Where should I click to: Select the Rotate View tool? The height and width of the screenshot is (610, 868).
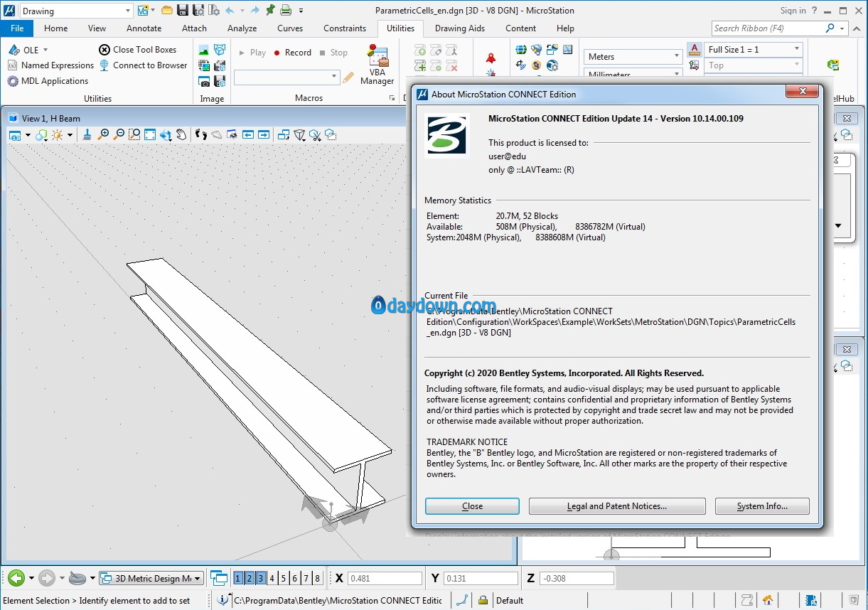(166, 134)
